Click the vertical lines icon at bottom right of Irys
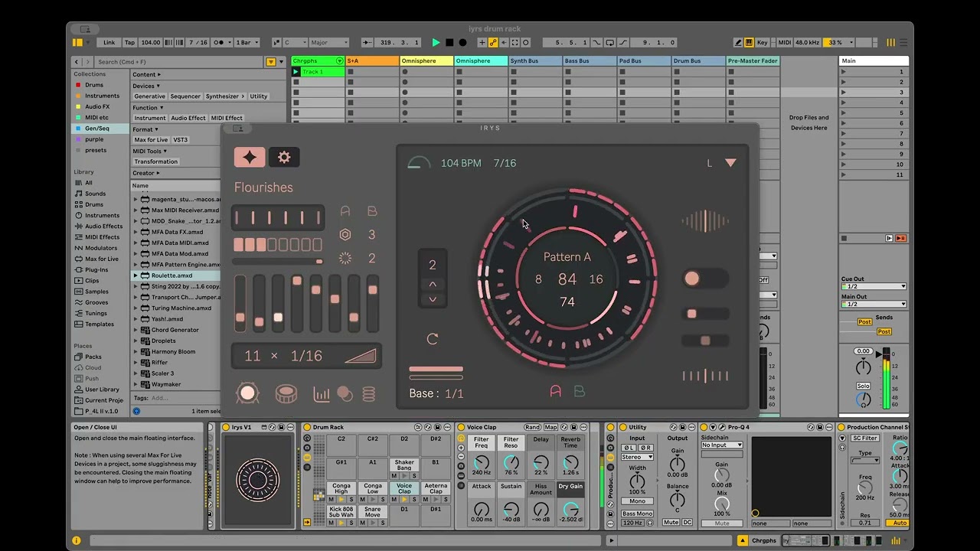 (x=705, y=376)
